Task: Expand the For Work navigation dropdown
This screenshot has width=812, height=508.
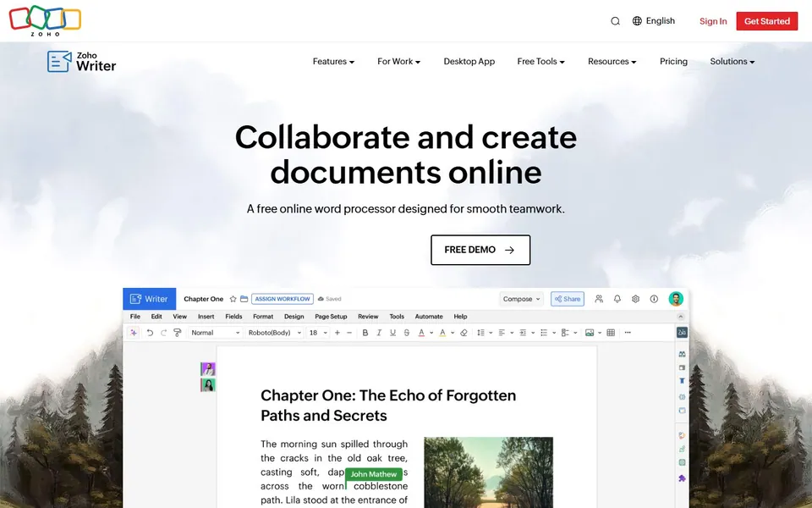Action: click(398, 61)
